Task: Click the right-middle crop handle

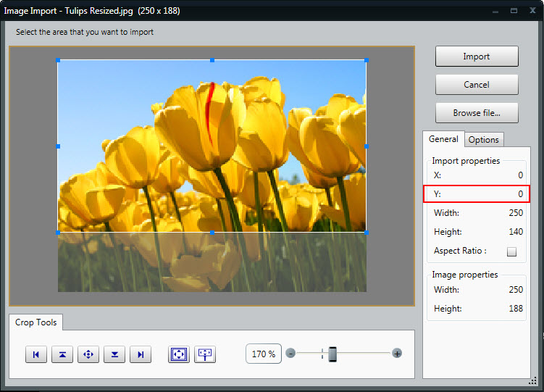Action: click(367, 146)
